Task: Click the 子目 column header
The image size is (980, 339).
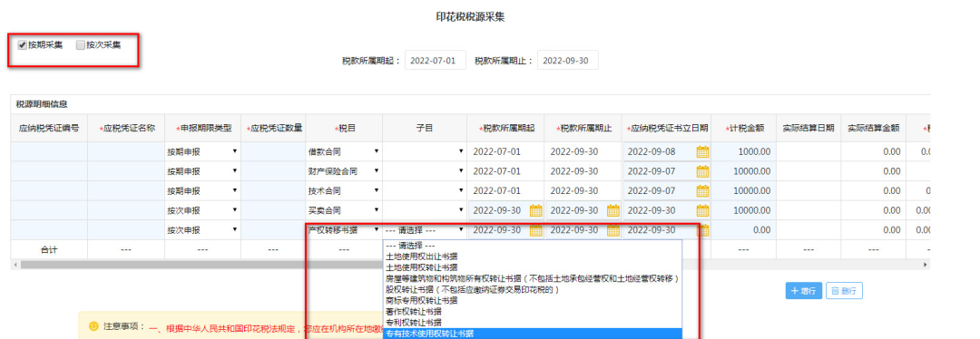Action: point(425,128)
